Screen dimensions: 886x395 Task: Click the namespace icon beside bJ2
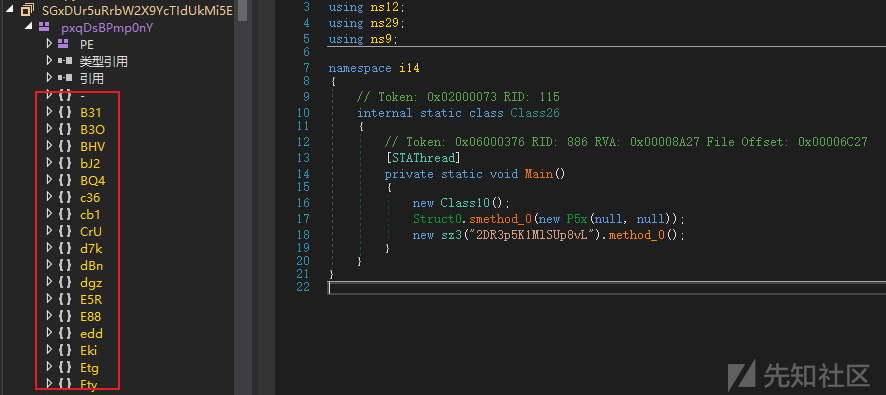pyautogui.click(x=65, y=163)
